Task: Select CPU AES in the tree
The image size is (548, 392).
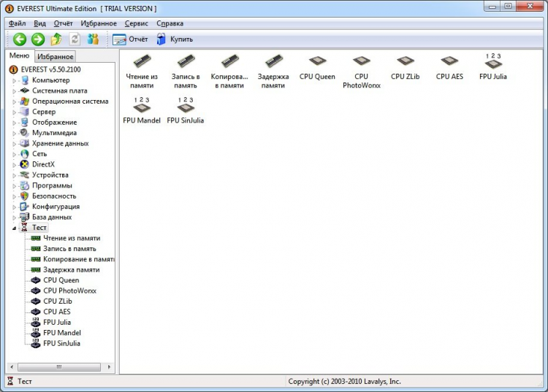Action: click(x=57, y=312)
